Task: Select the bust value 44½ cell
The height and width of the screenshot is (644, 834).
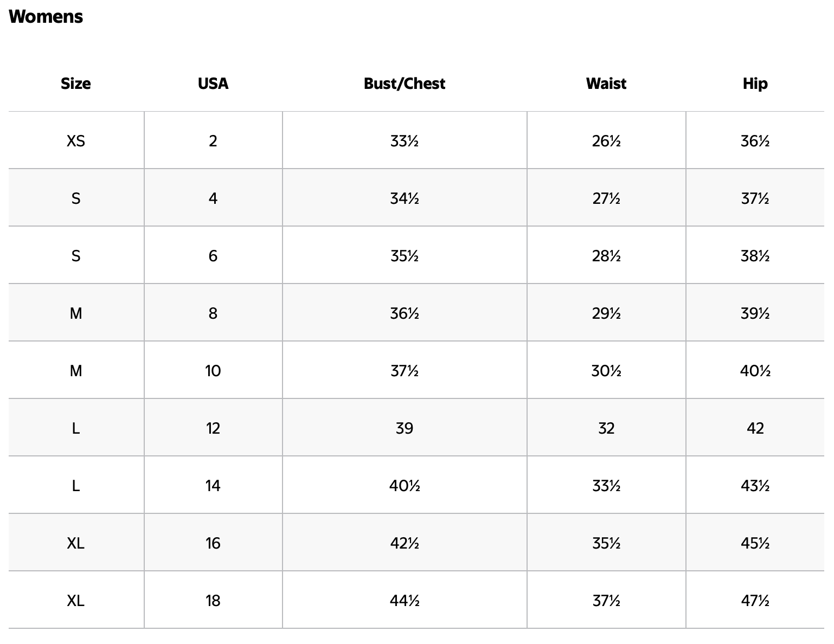Action: (x=405, y=601)
